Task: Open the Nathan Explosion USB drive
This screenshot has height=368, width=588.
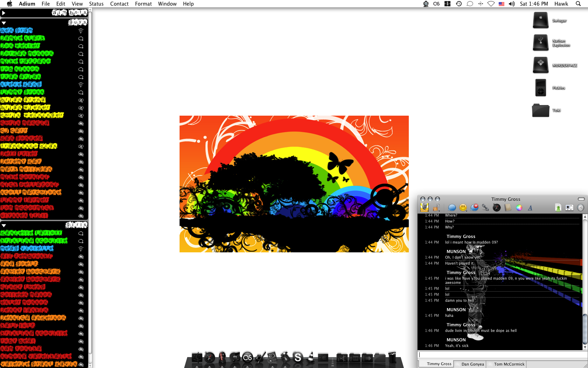Action: coord(541,43)
